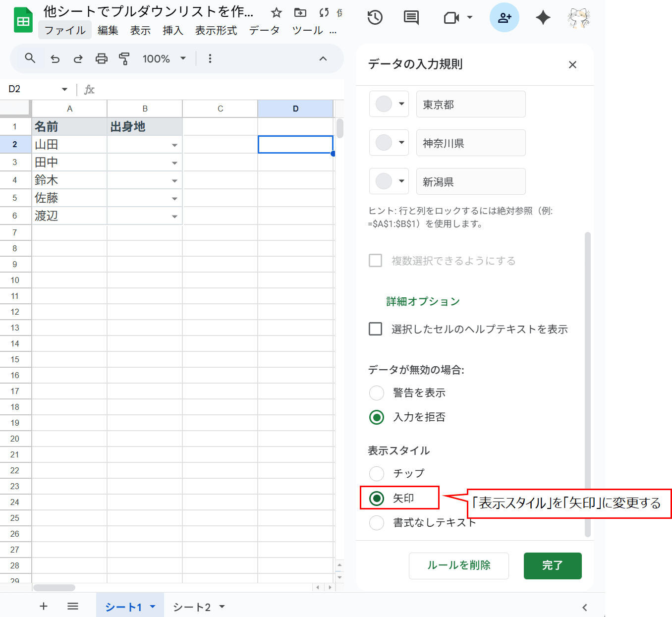The height and width of the screenshot is (617, 672).
Task: Select the 警告を表示 radio option
Action: [377, 393]
